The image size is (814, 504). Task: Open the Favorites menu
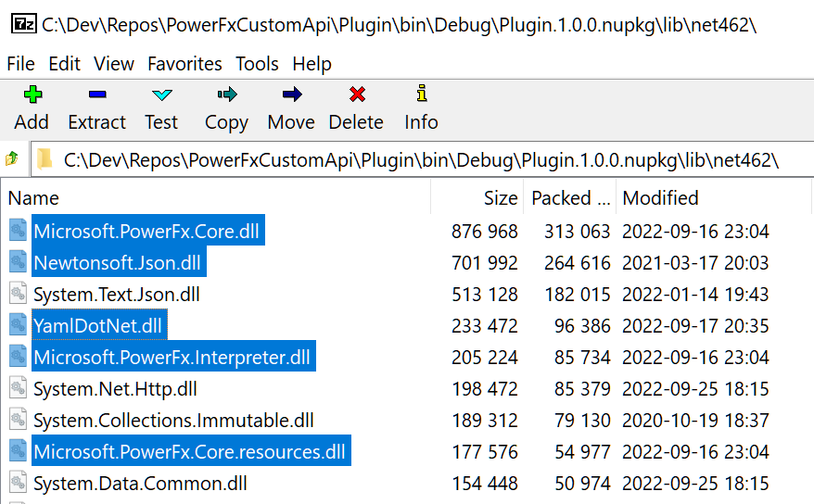(x=184, y=64)
